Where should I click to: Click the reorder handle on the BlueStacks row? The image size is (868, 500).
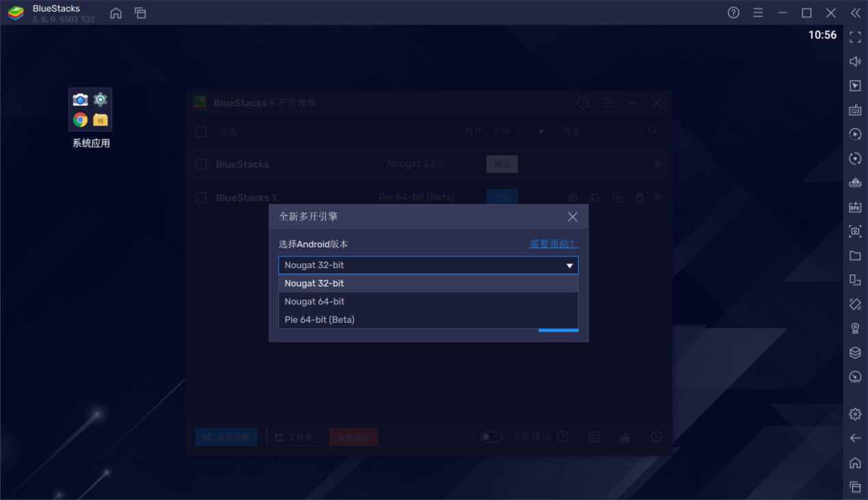(x=657, y=164)
